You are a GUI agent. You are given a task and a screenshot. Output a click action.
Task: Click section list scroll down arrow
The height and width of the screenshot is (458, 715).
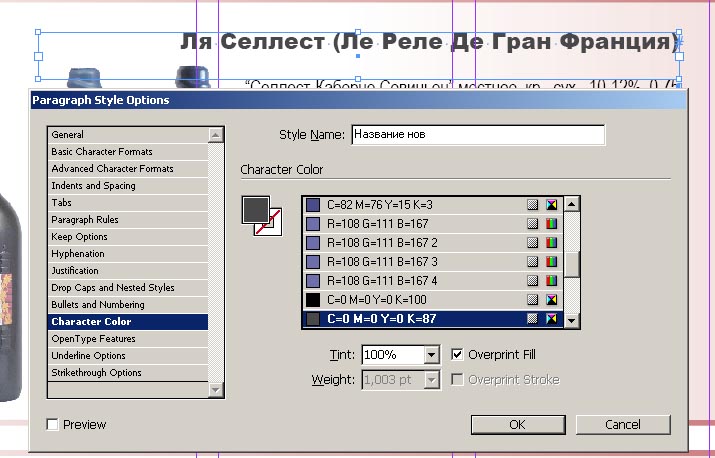click(x=215, y=390)
